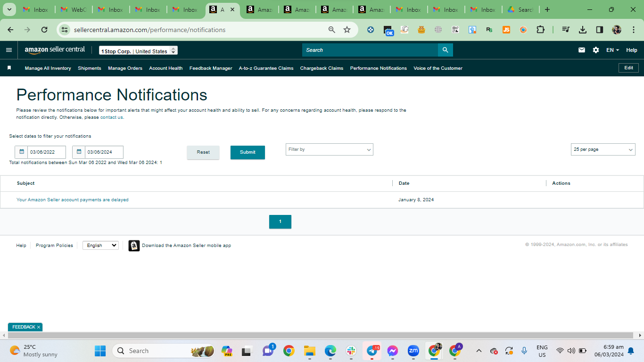This screenshot has height=362, width=644.
Task: Open the English language selector in the footer
Action: click(x=100, y=246)
